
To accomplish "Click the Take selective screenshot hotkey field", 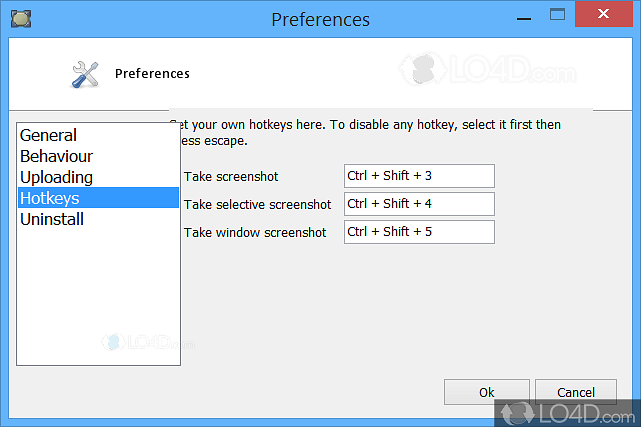I will (x=419, y=204).
